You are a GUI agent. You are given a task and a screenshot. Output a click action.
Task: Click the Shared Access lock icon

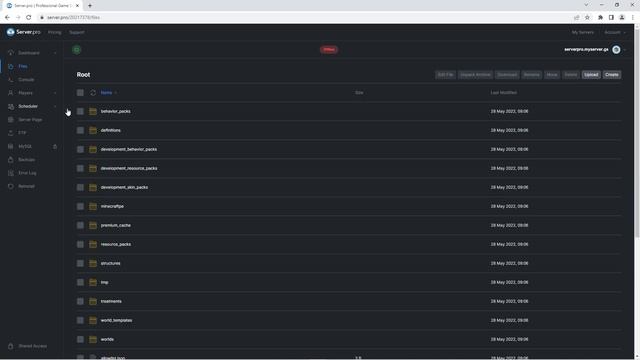click(11, 346)
